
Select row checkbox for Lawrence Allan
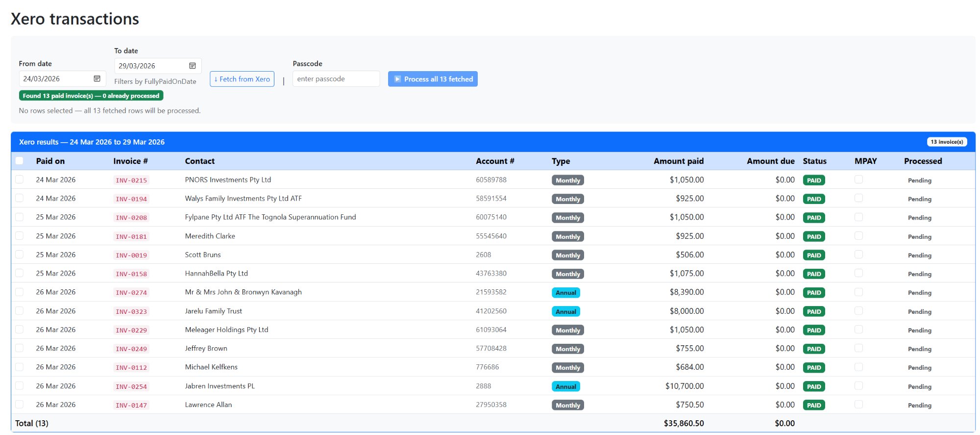tap(20, 405)
